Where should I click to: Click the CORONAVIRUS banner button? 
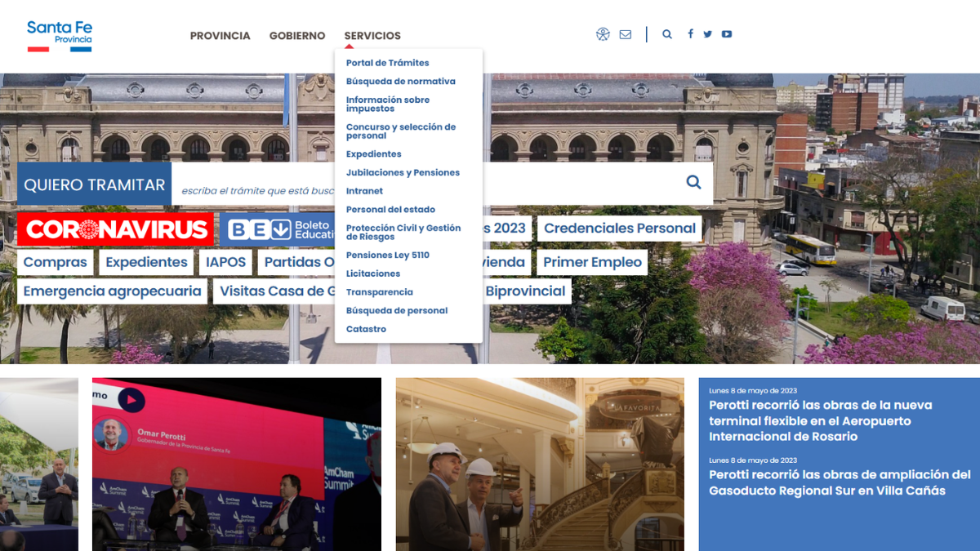coord(115,229)
